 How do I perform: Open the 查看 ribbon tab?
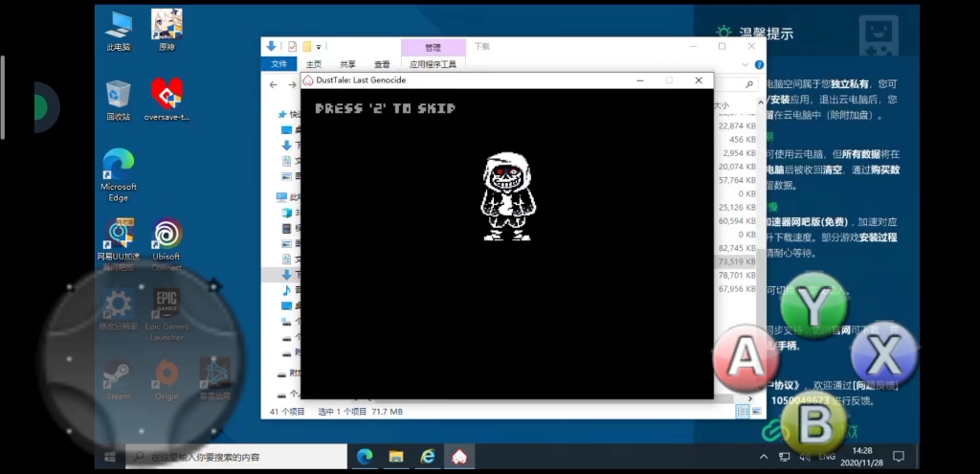[382, 64]
